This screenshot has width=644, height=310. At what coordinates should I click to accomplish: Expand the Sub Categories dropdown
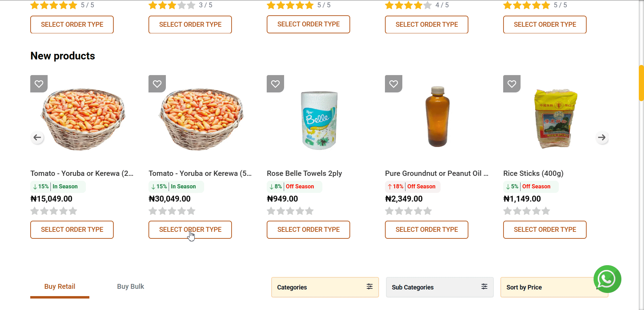click(x=440, y=287)
